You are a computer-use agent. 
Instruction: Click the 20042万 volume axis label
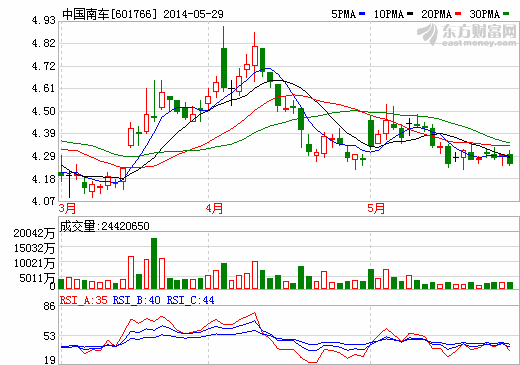[x=34, y=233]
